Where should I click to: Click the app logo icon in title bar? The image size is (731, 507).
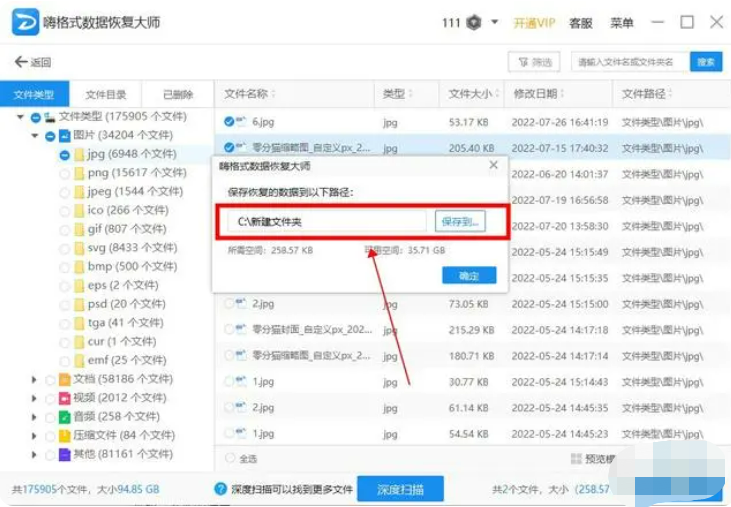point(25,22)
